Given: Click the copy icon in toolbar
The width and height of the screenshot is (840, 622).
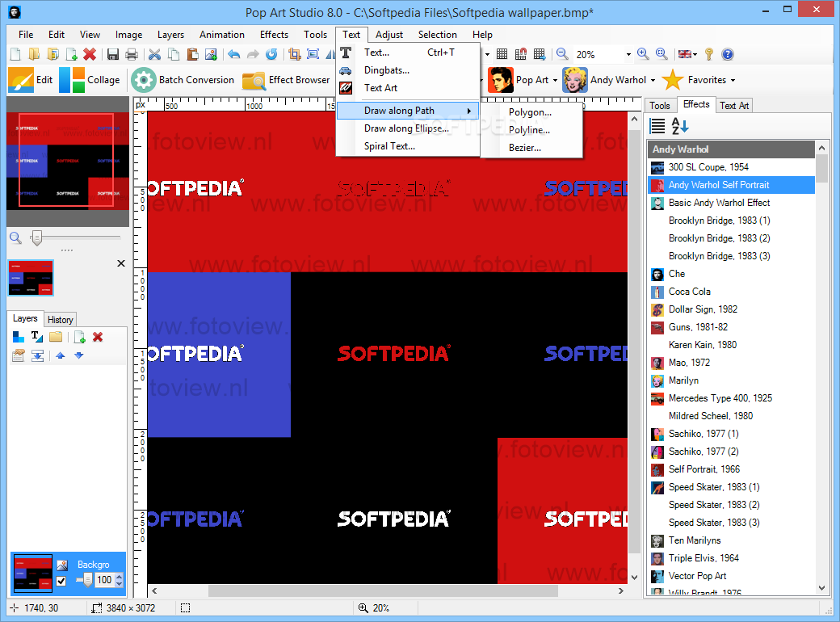Looking at the screenshot, I should coord(174,54).
